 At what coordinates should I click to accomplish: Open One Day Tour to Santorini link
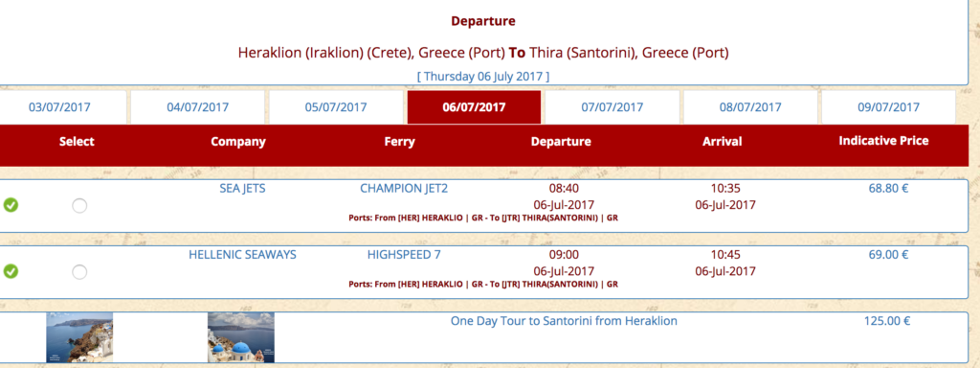564,321
